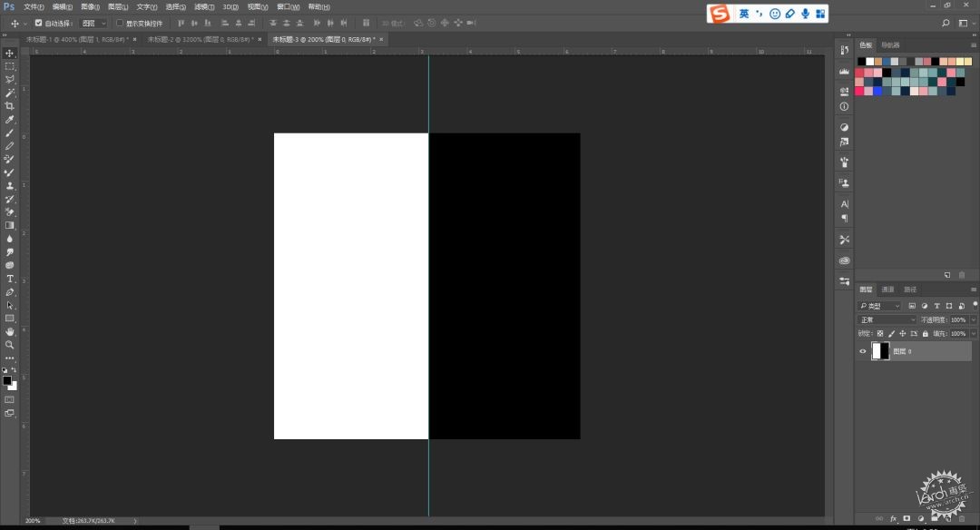Select the Hand tool
This screenshot has width=980, height=530.
click(9, 331)
